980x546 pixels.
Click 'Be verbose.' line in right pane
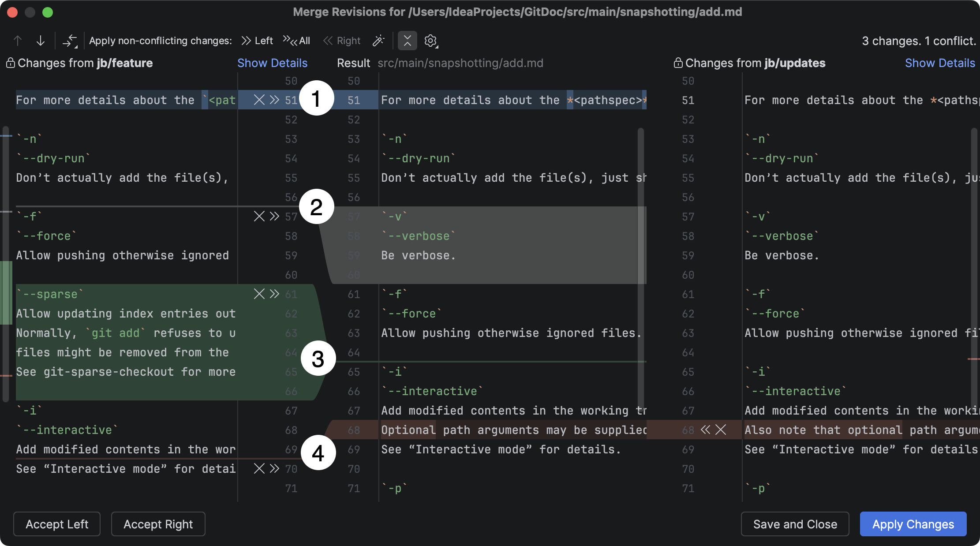point(782,255)
